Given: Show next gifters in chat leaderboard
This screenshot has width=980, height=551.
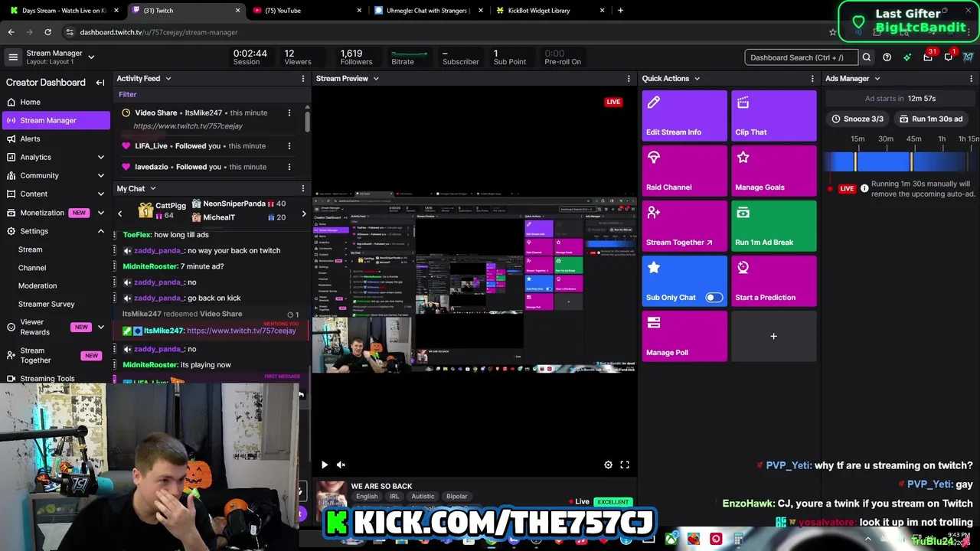Looking at the screenshot, I should pyautogui.click(x=303, y=214).
